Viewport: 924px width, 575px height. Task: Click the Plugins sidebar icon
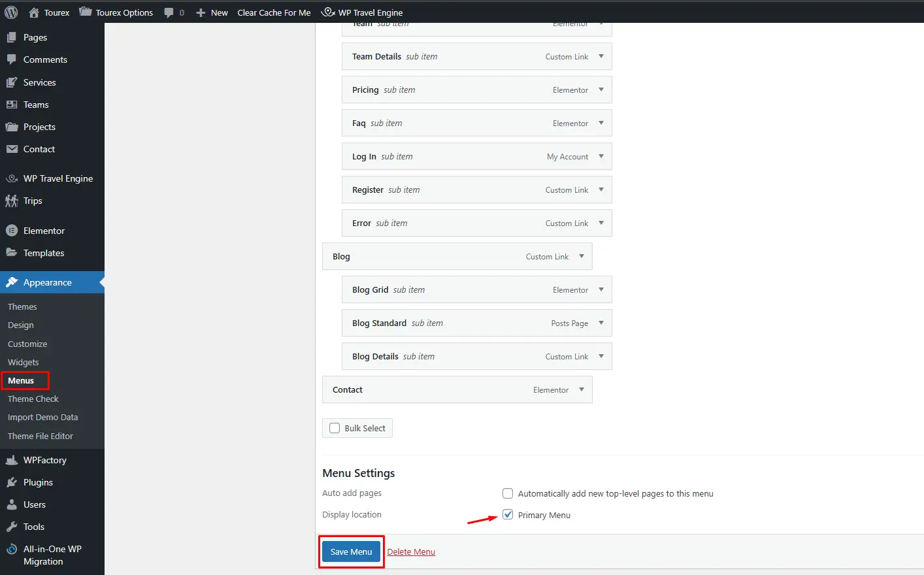(x=11, y=482)
